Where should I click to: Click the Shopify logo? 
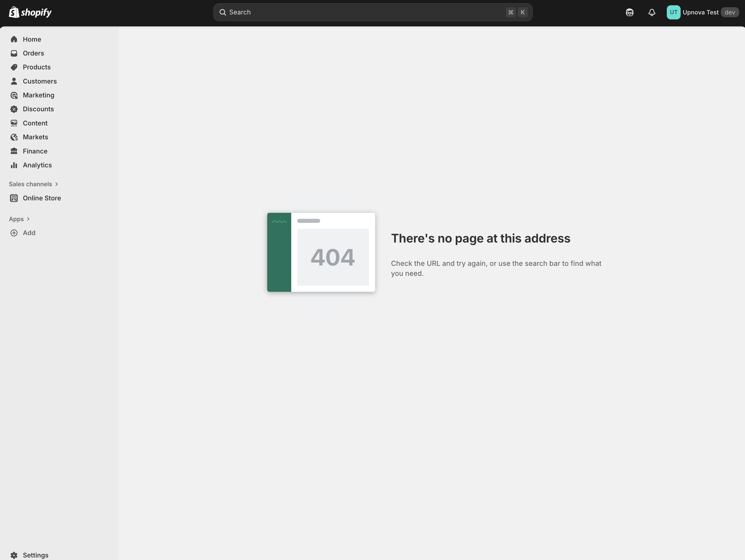[30, 12]
